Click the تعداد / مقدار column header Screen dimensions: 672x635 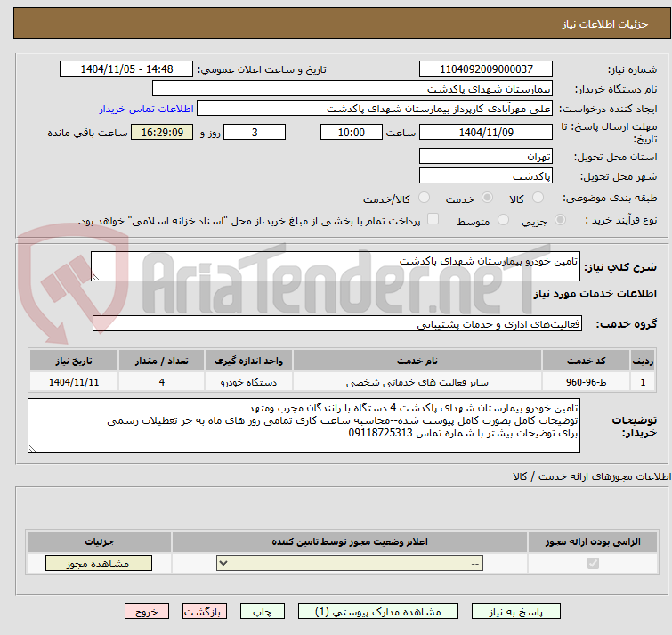pos(162,361)
